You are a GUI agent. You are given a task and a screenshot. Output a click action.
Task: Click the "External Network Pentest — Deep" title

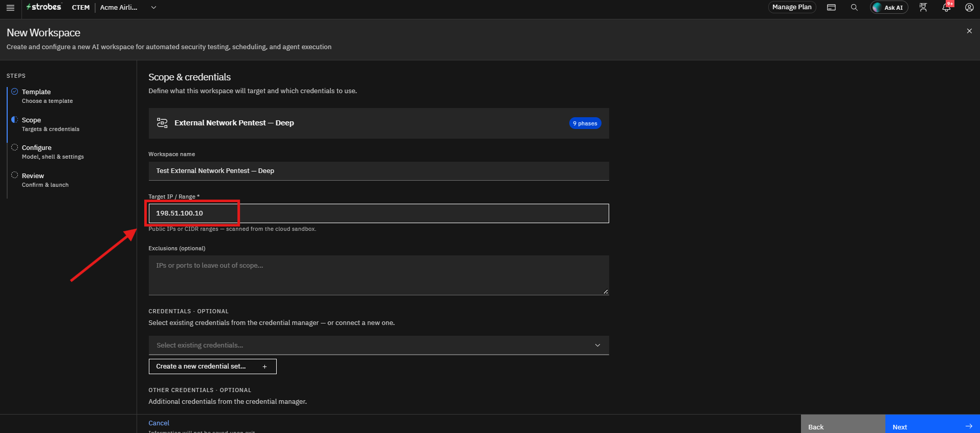(x=234, y=123)
